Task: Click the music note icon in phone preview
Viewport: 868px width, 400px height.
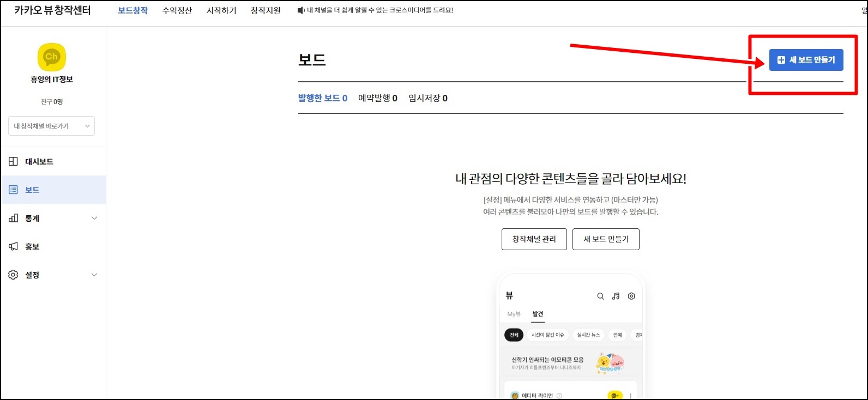Action: 616,296
